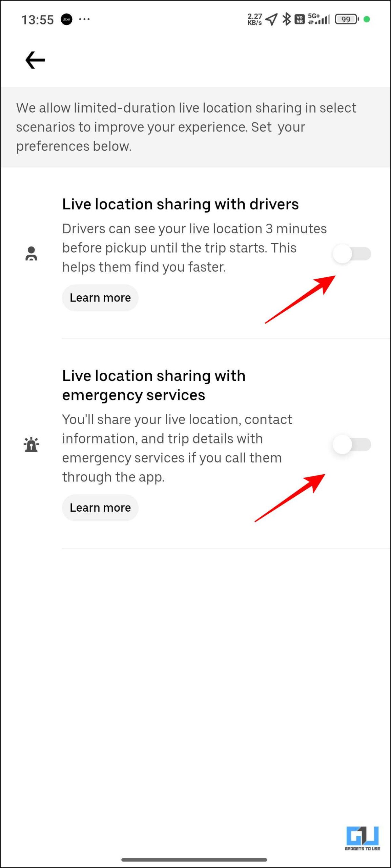Tap the VoNR status icon

[300, 19]
